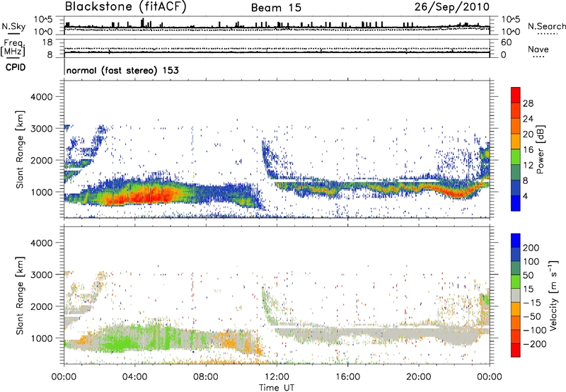Click the "28" label on the Power colorbar
Image resolution: width=566 pixels, height=392 pixels.
[528, 103]
